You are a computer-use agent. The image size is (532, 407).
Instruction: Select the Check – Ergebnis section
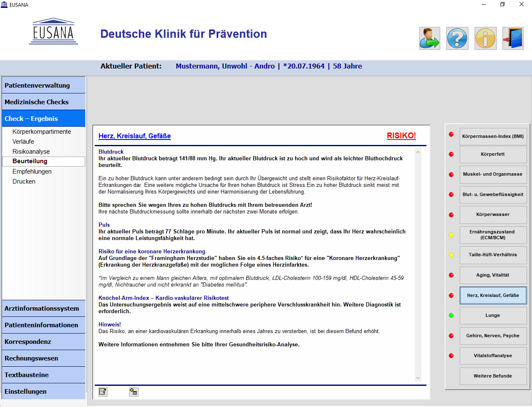pyautogui.click(x=44, y=118)
